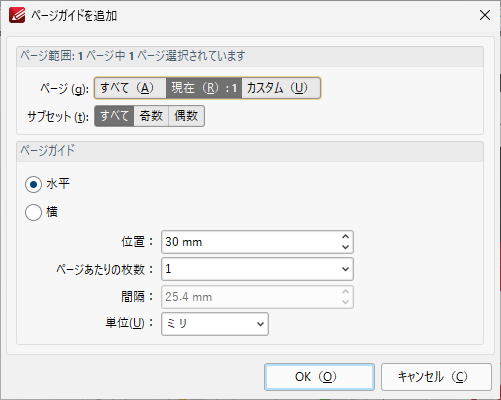Screen dimensions: 501x400
Task: Increase 位置 value with up arrow
Action: tap(346, 236)
